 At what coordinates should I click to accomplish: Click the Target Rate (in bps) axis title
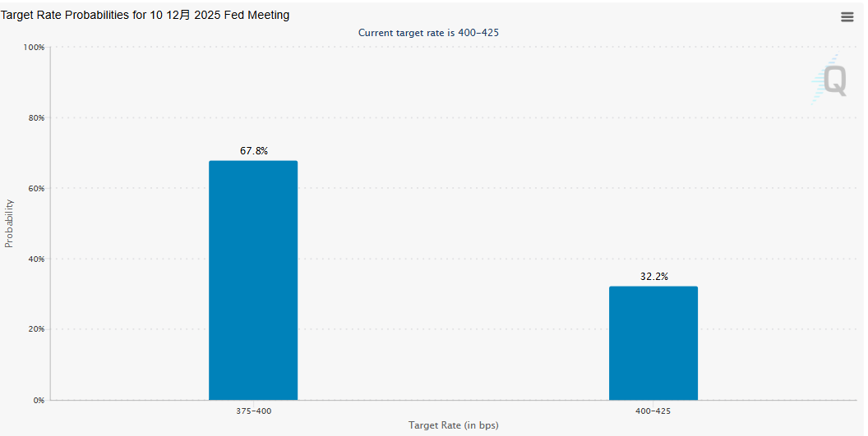click(x=453, y=425)
